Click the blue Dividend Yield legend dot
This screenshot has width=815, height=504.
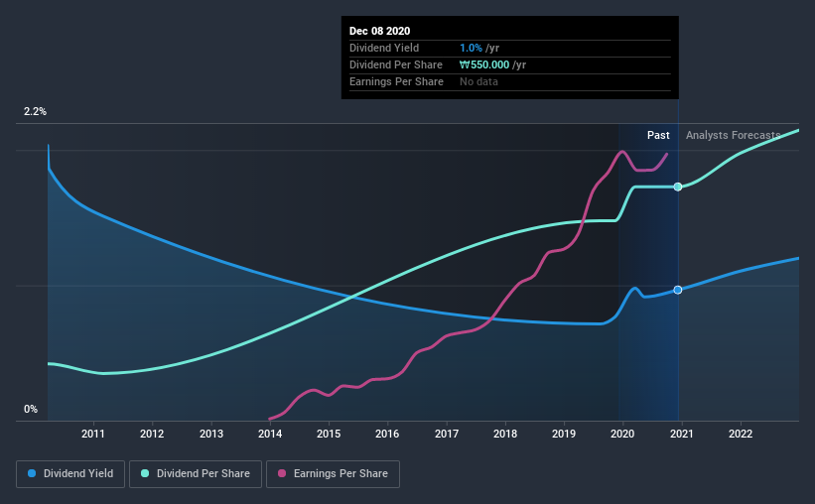(32, 473)
